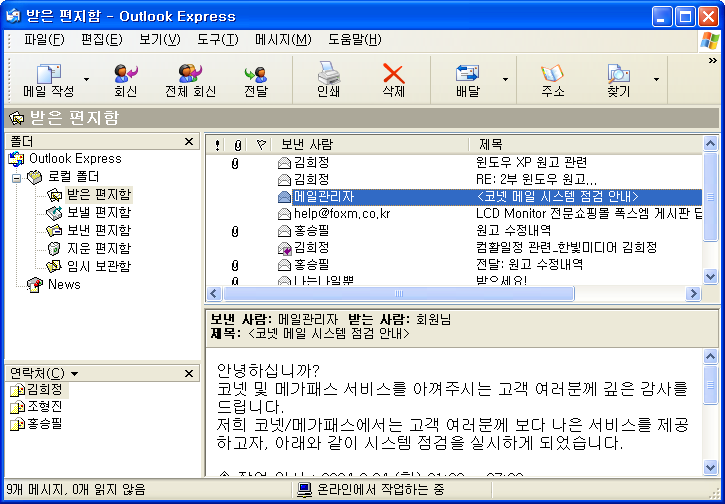
Task: Collapse the 로컬 폴더 tree node
Action: 17,178
